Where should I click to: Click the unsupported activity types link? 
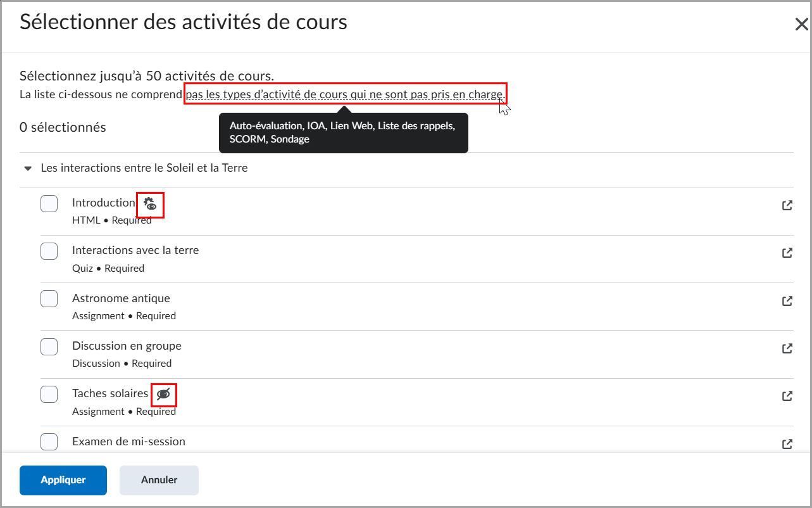345,94
